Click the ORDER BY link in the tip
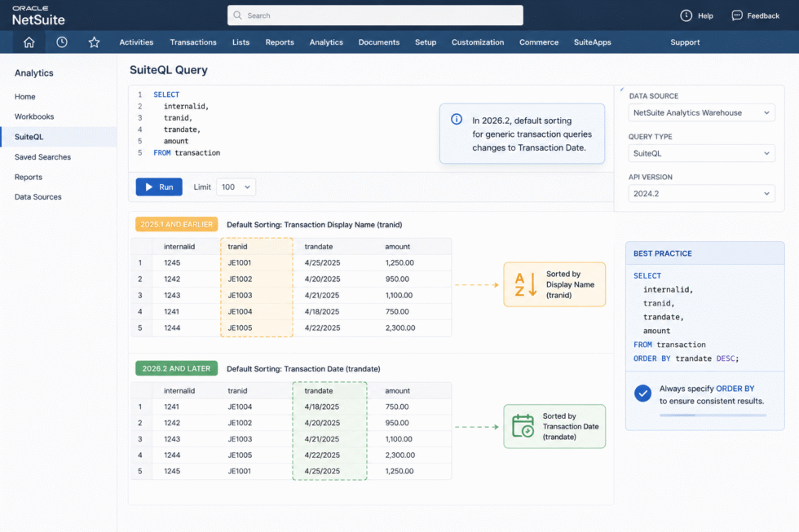The image size is (799, 532). pos(735,389)
